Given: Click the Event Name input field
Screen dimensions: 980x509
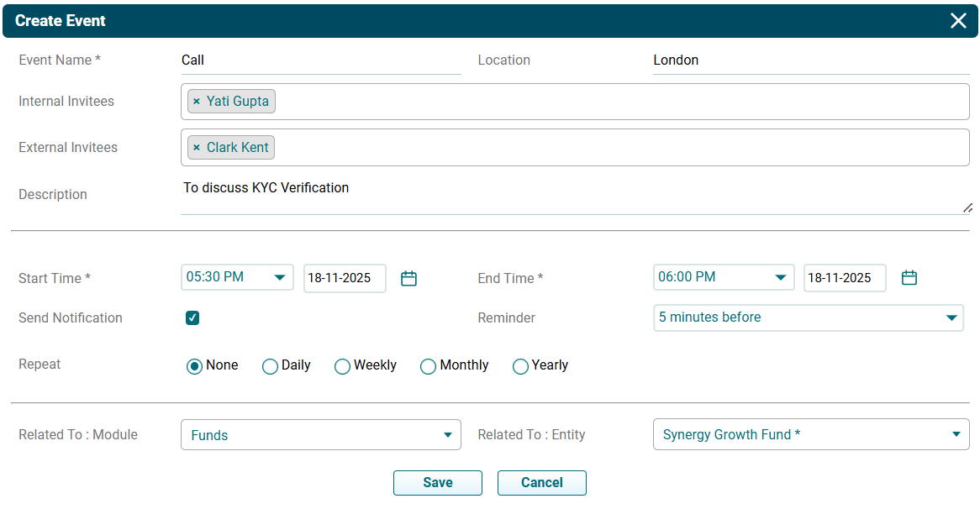Looking at the screenshot, I should click(319, 60).
